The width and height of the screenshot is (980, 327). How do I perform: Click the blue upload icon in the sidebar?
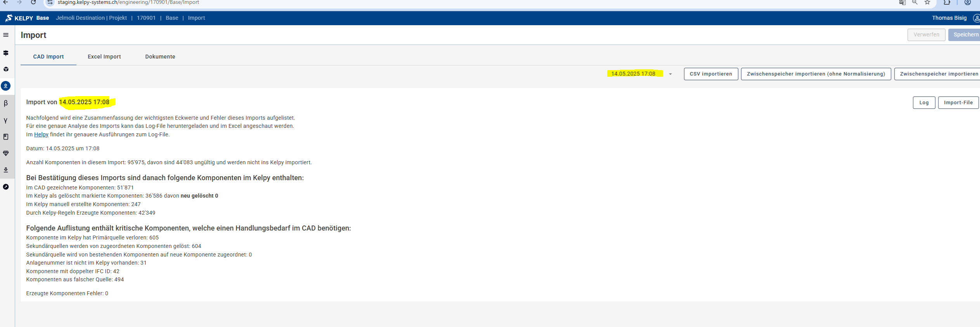(6, 86)
